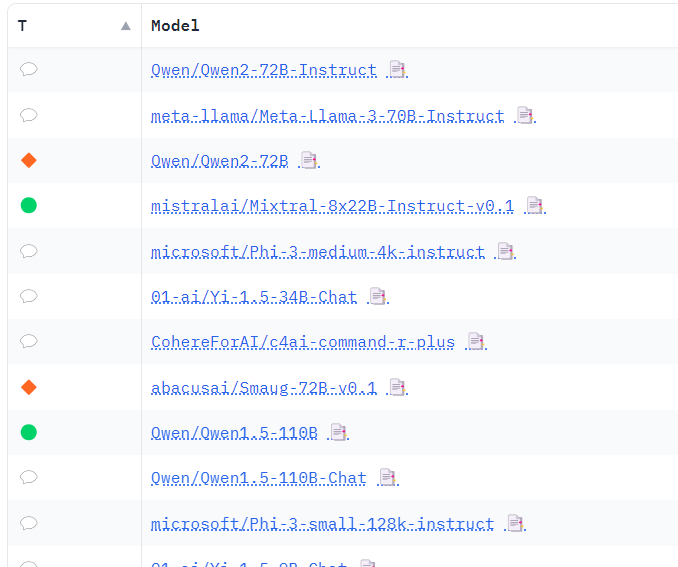
Task: View details document icon for Qwen1.5-110B-Chat
Action: [387, 477]
